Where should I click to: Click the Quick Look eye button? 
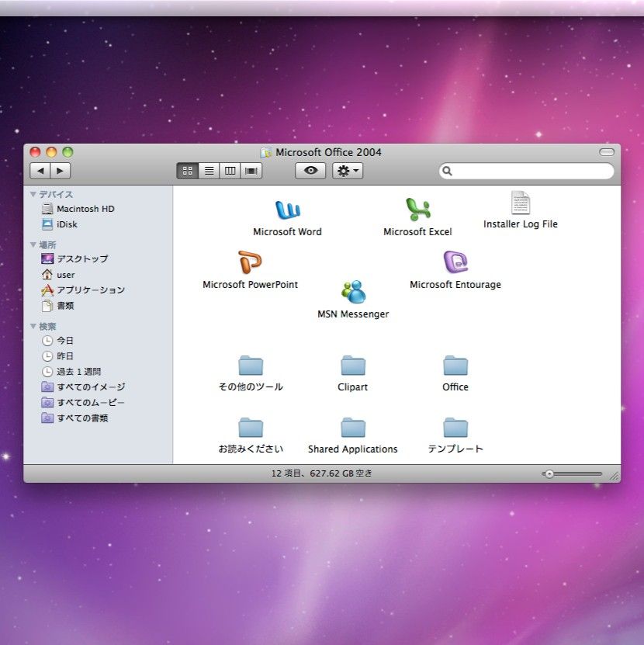[x=310, y=171]
